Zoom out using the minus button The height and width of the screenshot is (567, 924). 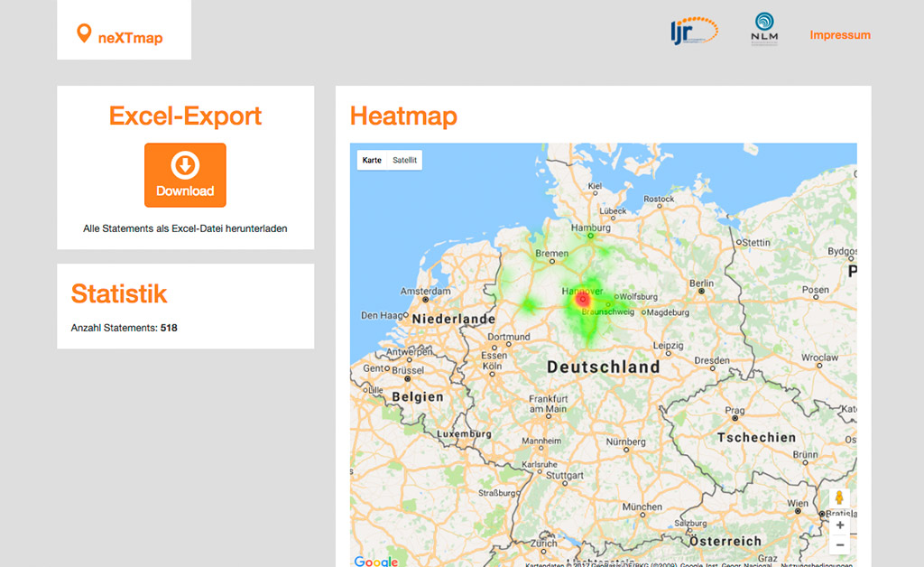(x=839, y=544)
